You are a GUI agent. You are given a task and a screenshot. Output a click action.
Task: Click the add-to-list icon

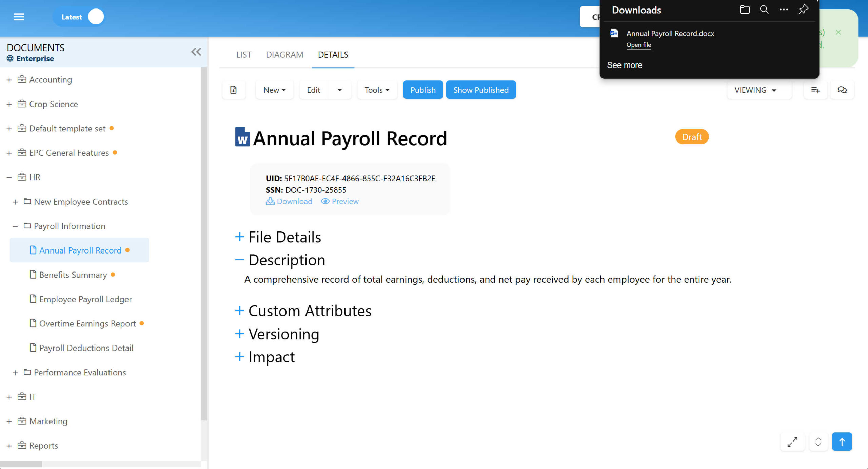click(x=815, y=90)
